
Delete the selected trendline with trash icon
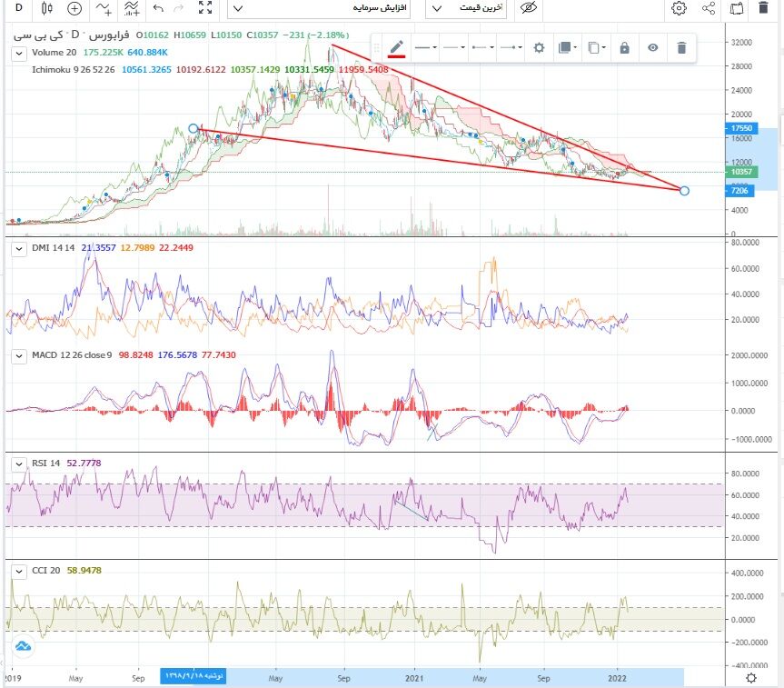coord(681,47)
